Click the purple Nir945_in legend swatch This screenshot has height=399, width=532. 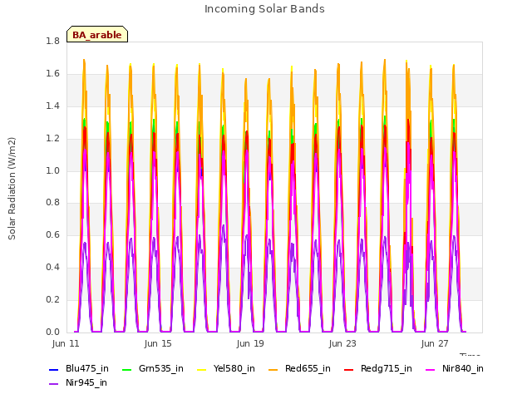tap(53, 384)
